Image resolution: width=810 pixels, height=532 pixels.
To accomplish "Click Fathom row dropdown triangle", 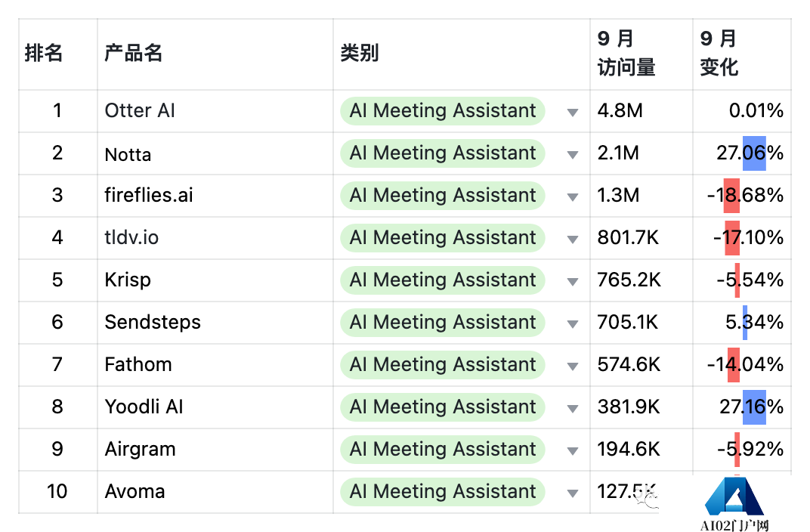I will (x=572, y=367).
